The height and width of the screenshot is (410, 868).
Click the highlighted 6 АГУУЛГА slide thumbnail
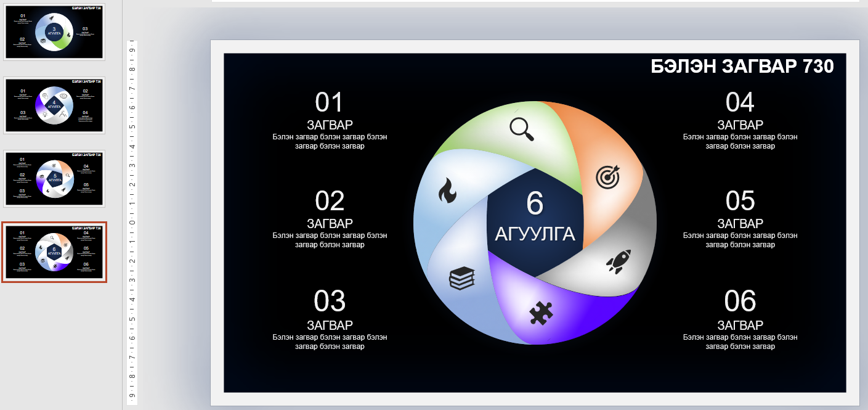[x=54, y=252]
